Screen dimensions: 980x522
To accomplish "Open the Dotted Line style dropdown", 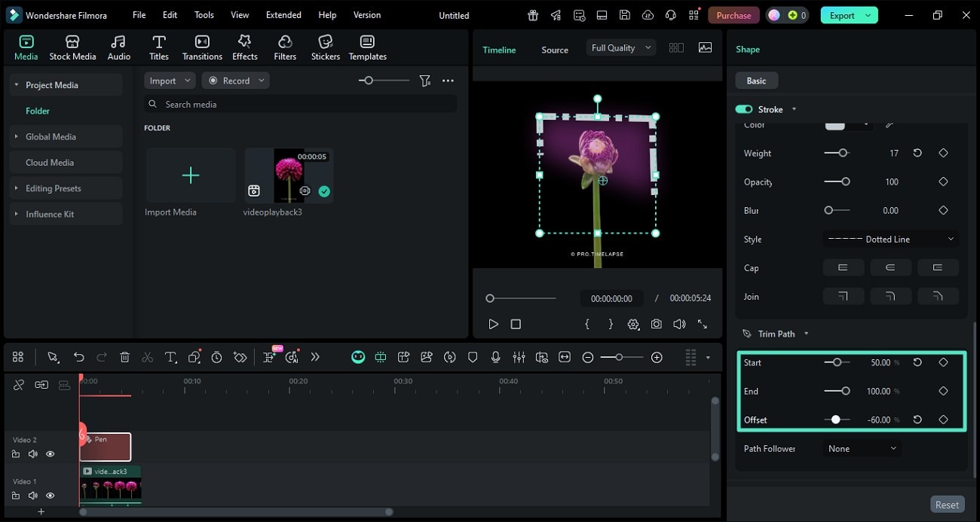I will tap(890, 240).
